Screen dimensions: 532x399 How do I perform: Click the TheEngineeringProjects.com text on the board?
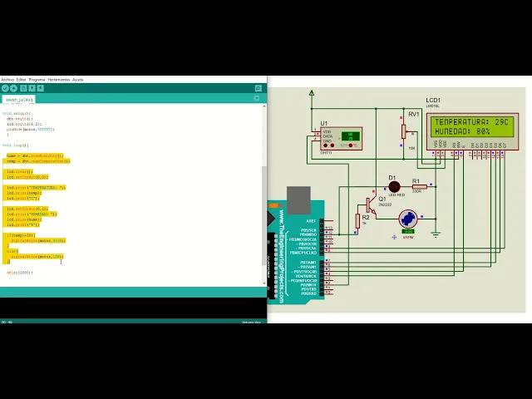281,257
